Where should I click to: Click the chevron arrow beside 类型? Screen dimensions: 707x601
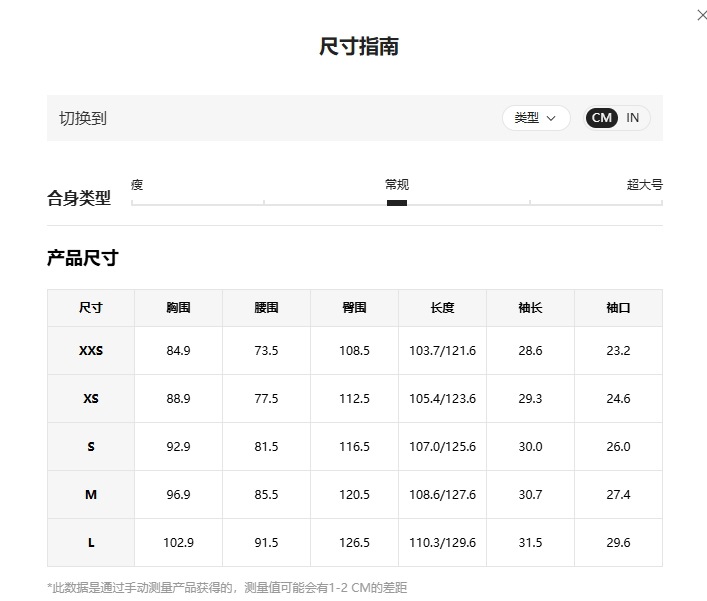coord(551,119)
